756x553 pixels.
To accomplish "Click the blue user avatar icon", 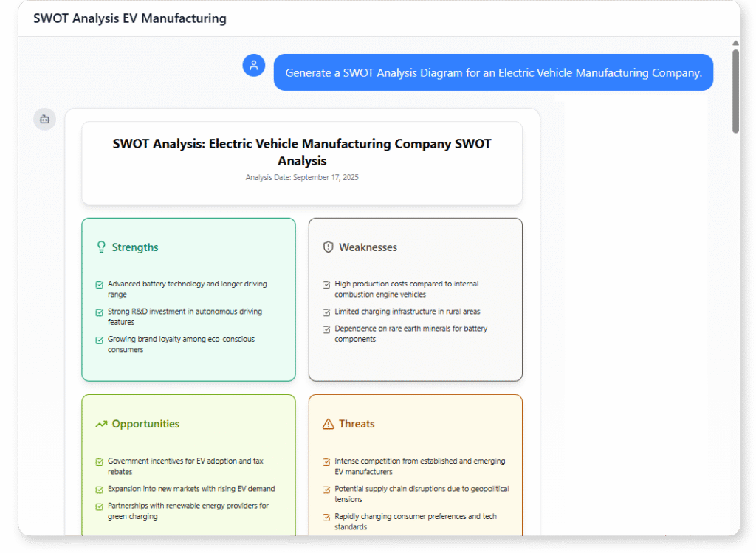I will tap(253, 65).
